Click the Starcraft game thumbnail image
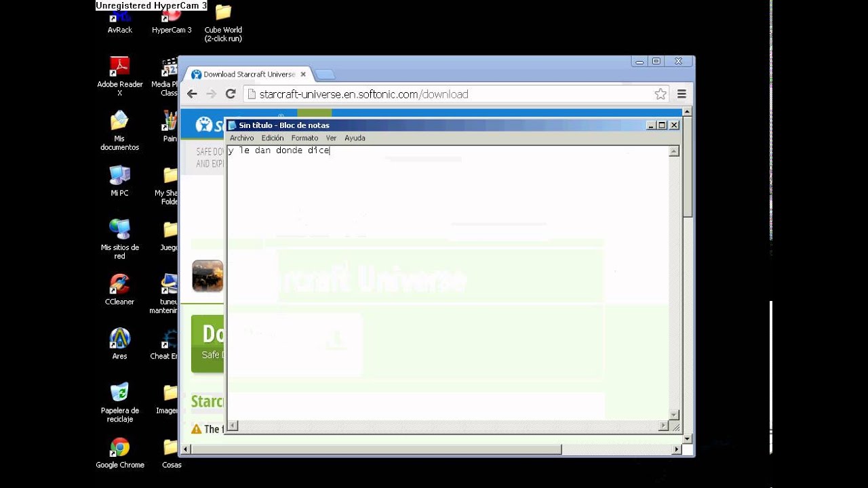Image resolution: width=868 pixels, height=488 pixels. [x=208, y=276]
